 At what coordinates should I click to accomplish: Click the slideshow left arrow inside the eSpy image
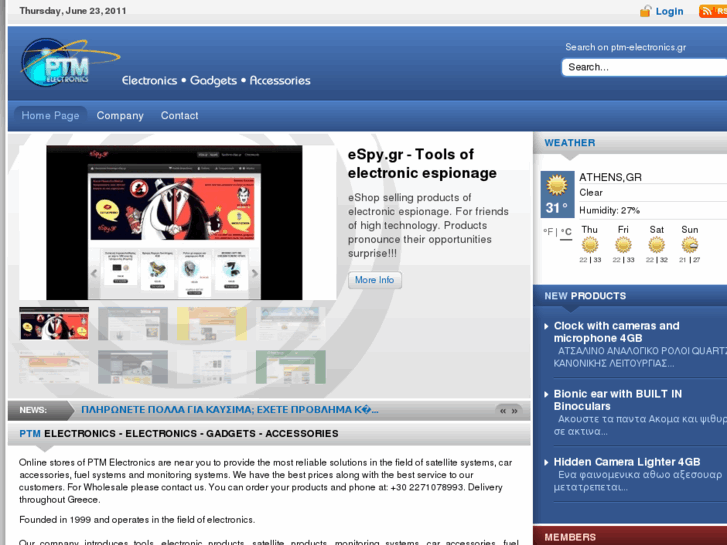pyautogui.click(x=94, y=273)
